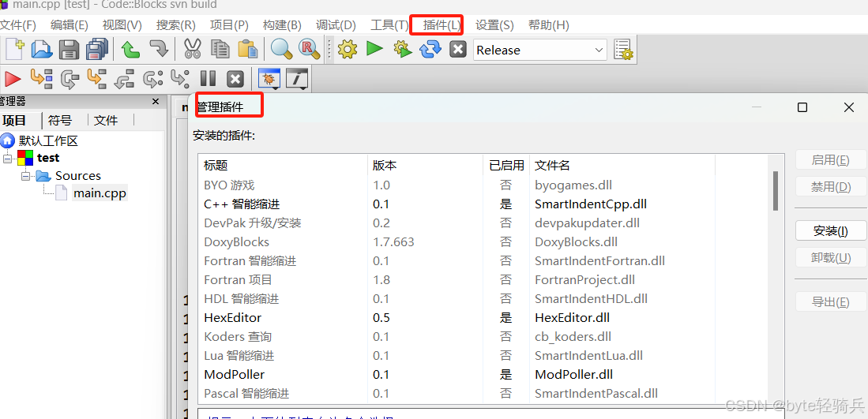Switch to the 文件 tab in manager
This screenshot has height=419, width=868.
(106, 121)
